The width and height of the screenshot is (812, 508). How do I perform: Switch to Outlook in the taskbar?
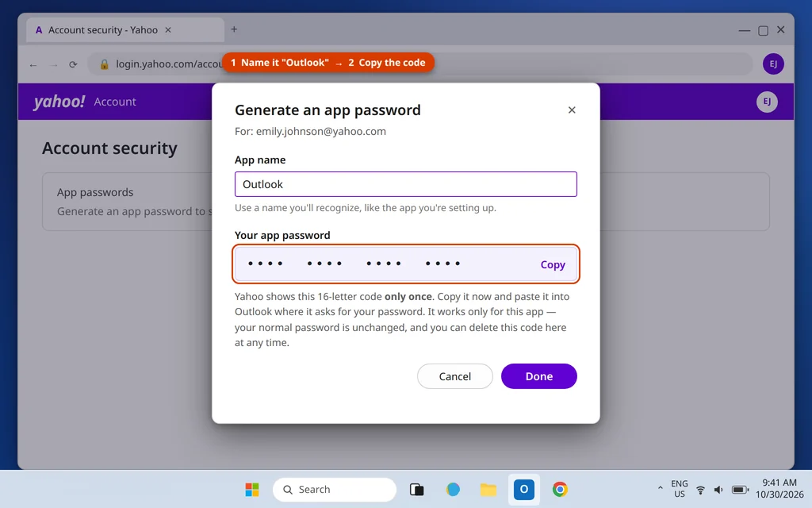(x=524, y=489)
